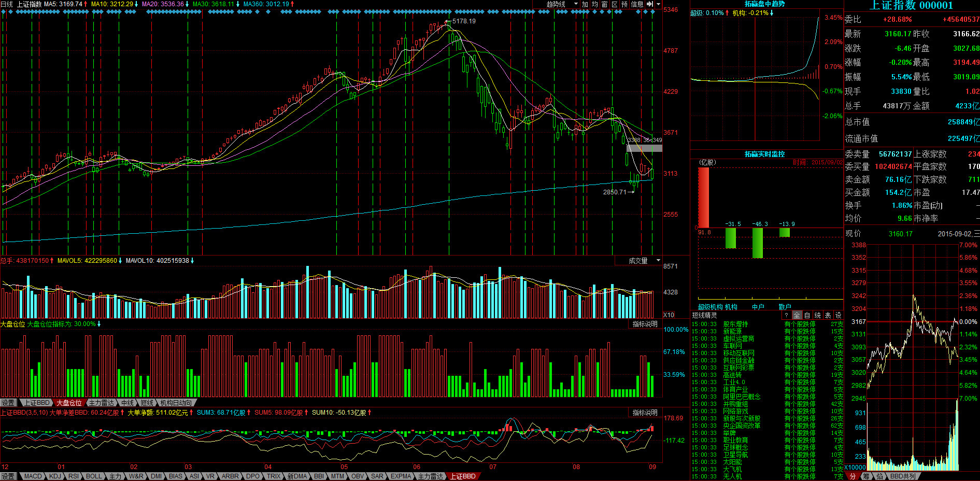
Task: Switch to the 主力 indicator tab
Action: click(x=115, y=476)
